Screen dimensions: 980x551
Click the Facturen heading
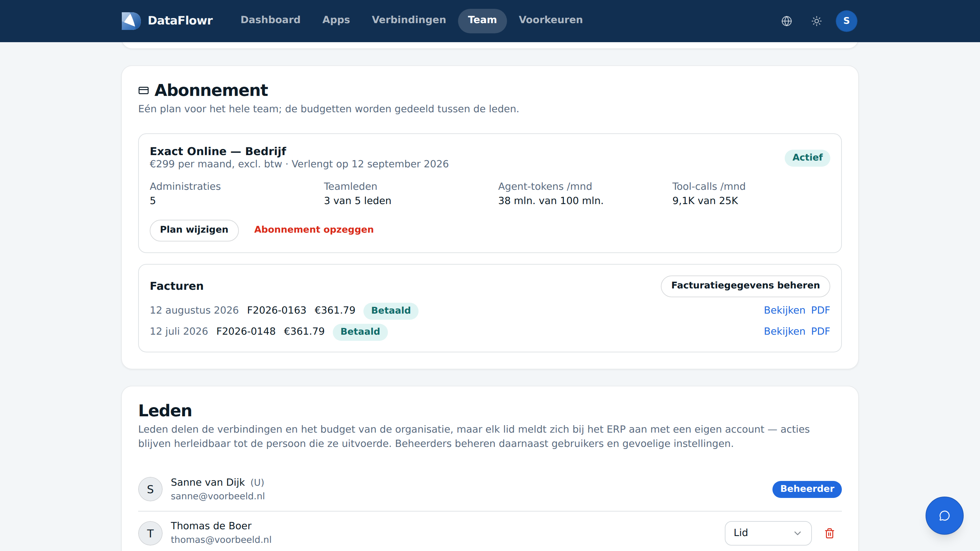[177, 286]
